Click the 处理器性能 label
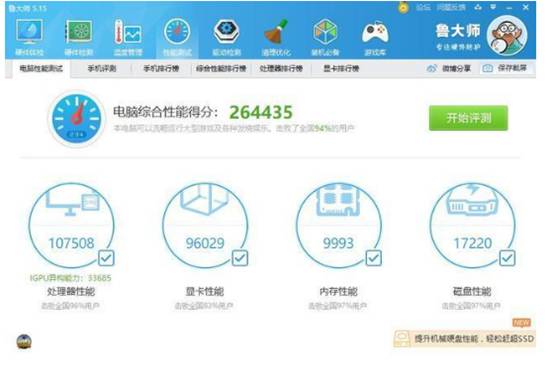 pos(71,292)
